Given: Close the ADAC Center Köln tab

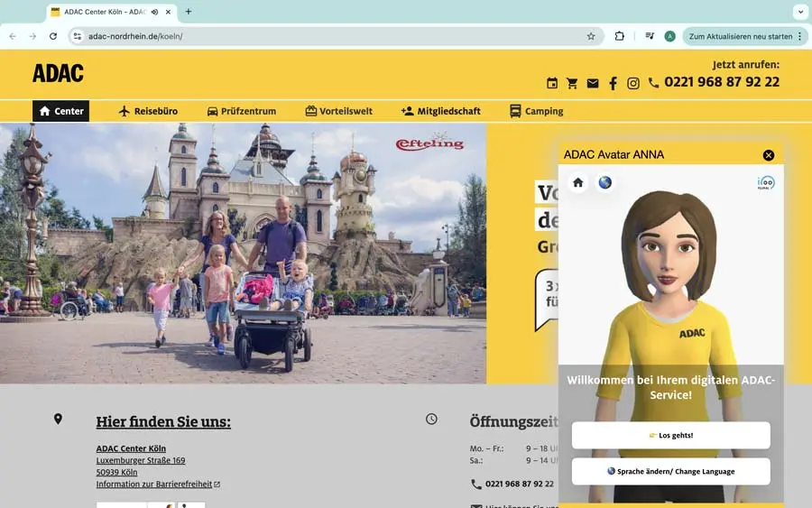Looking at the screenshot, I should click(x=169, y=12).
